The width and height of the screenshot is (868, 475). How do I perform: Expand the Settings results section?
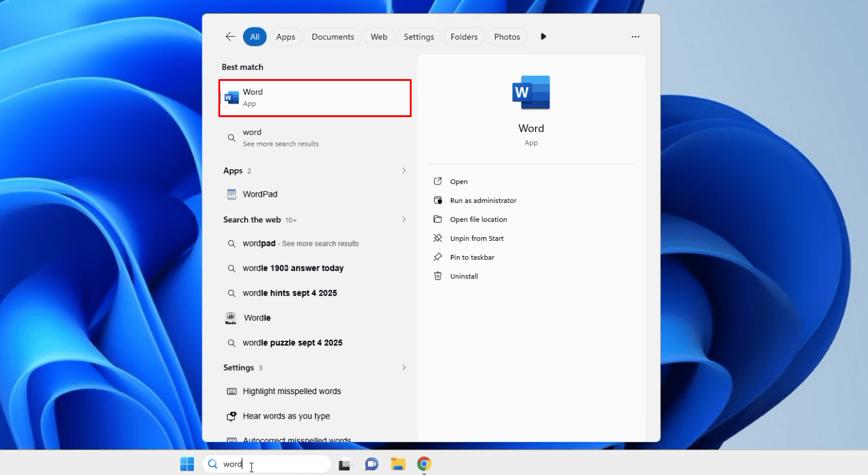(404, 368)
